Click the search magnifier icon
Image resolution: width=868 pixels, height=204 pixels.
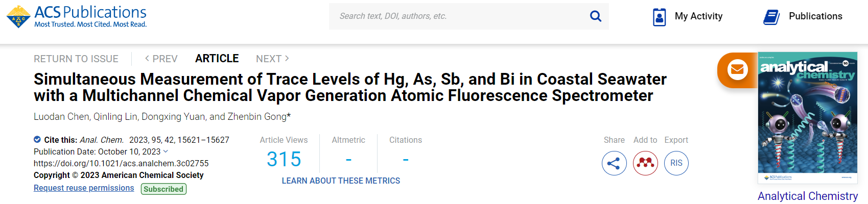pyautogui.click(x=595, y=16)
